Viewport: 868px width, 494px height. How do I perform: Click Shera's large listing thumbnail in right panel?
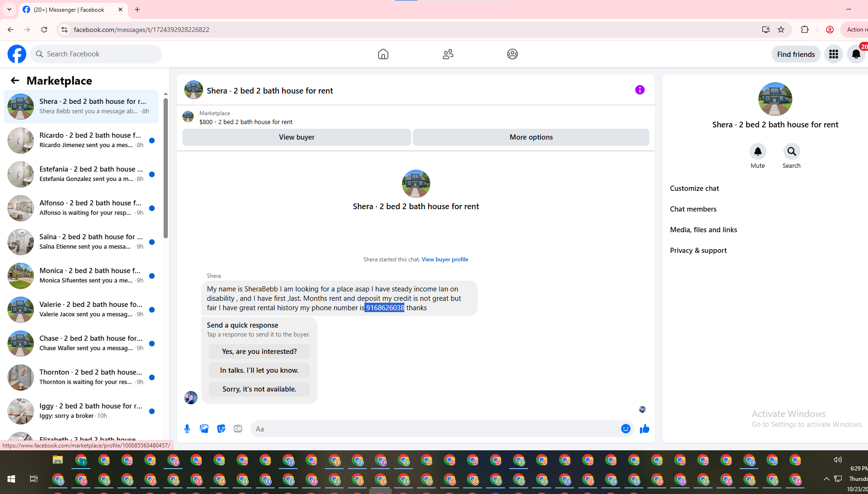[775, 99]
